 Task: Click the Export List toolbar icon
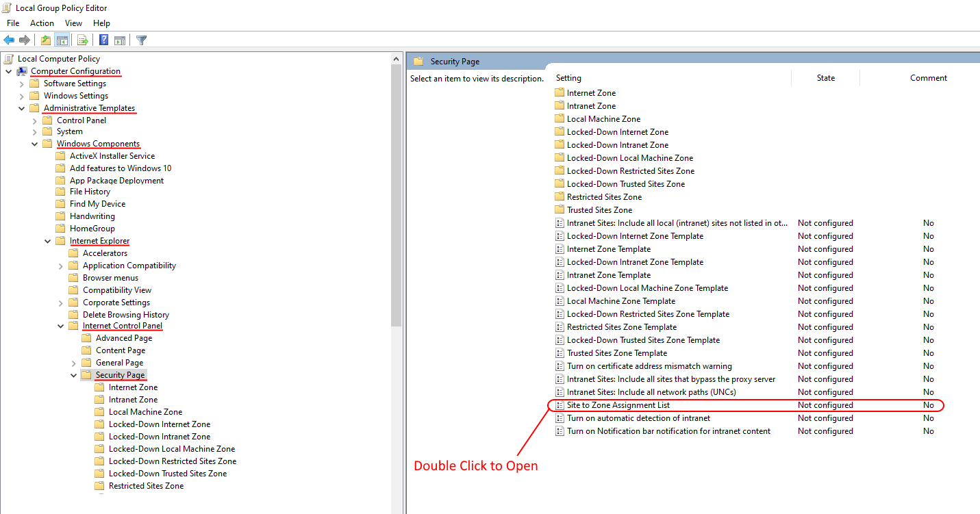pos(82,40)
